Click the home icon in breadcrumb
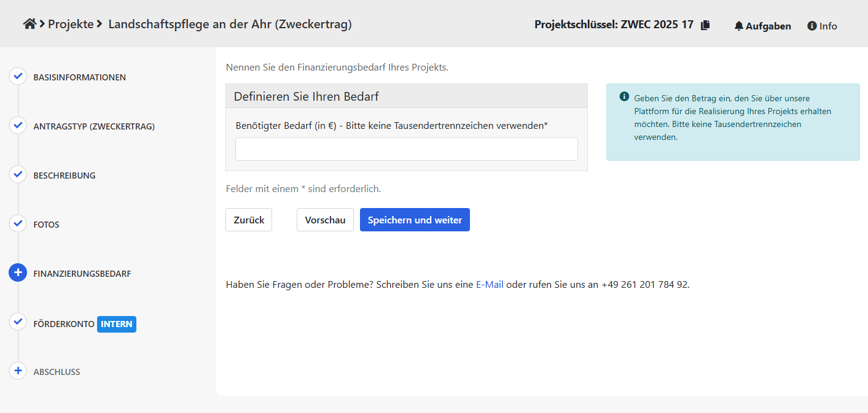The height and width of the screenshot is (413, 868). click(x=29, y=24)
